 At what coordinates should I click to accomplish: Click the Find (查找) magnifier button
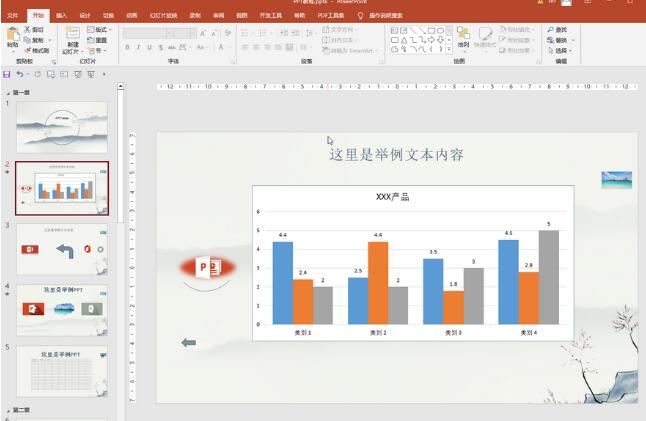[x=557, y=30]
